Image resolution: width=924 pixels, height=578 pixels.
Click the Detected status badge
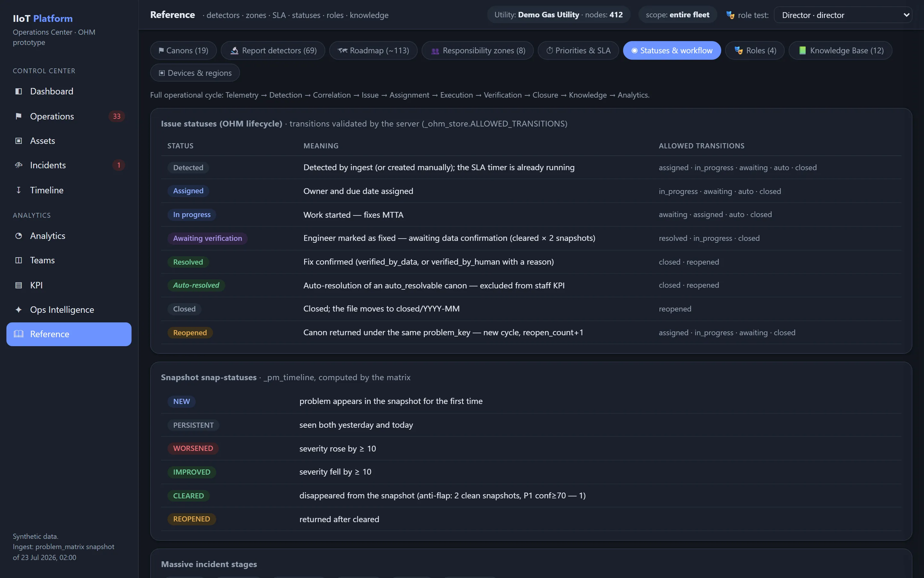tap(188, 167)
